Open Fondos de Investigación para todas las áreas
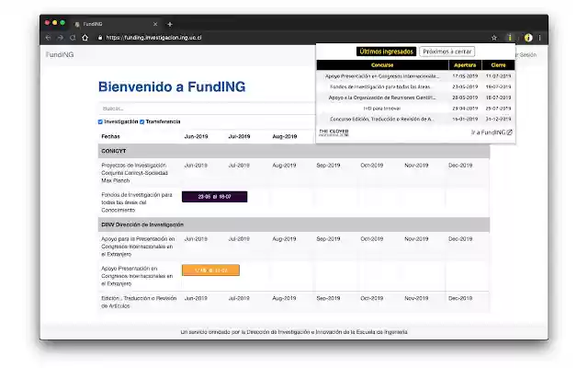 137,202
